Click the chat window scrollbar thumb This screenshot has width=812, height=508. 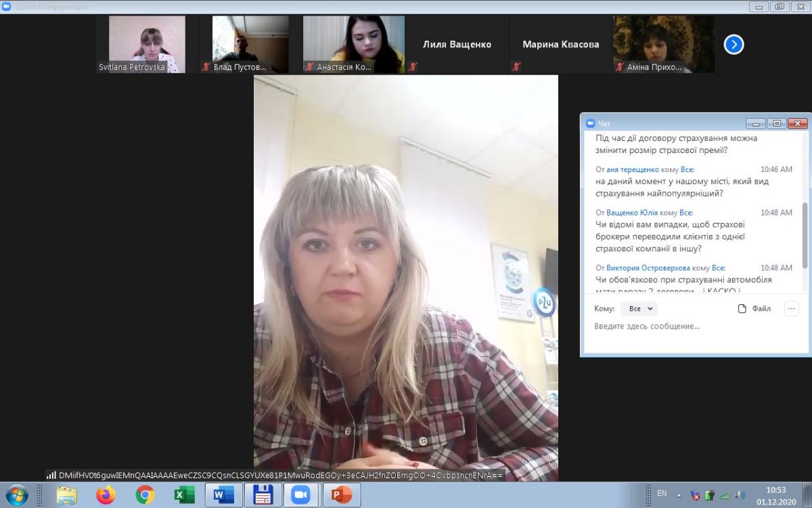pyautogui.click(x=805, y=235)
